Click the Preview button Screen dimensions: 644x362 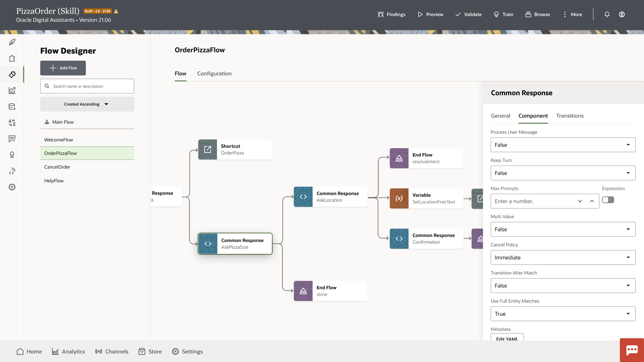[431, 15]
